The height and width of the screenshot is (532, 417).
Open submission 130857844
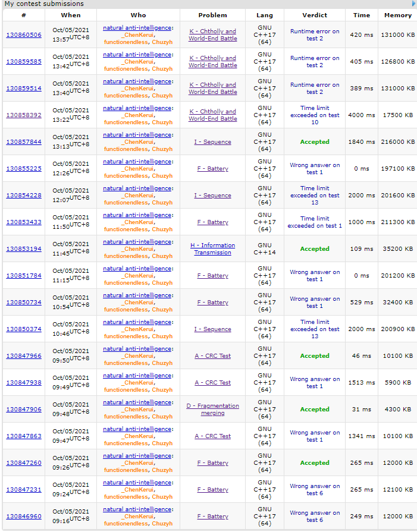24,142
